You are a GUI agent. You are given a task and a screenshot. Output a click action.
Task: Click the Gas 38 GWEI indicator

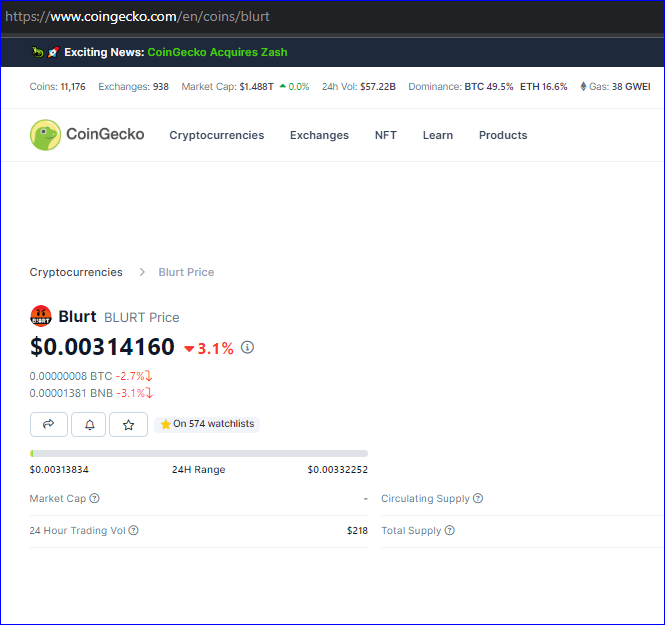pos(615,86)
